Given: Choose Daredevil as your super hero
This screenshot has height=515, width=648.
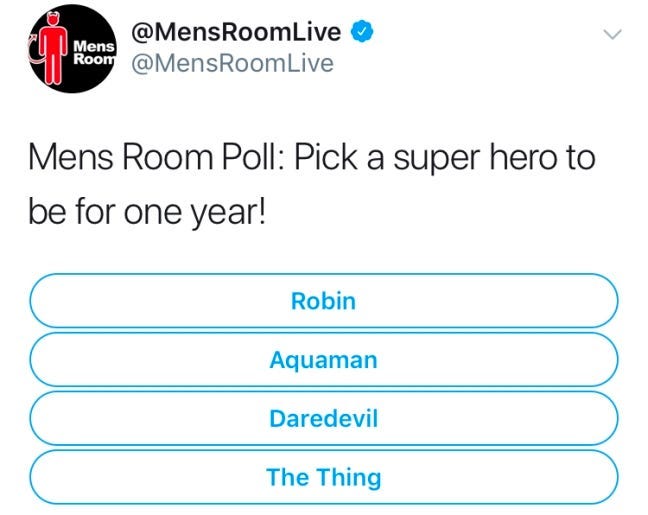Looking at the screenshot, I should 324,418.
